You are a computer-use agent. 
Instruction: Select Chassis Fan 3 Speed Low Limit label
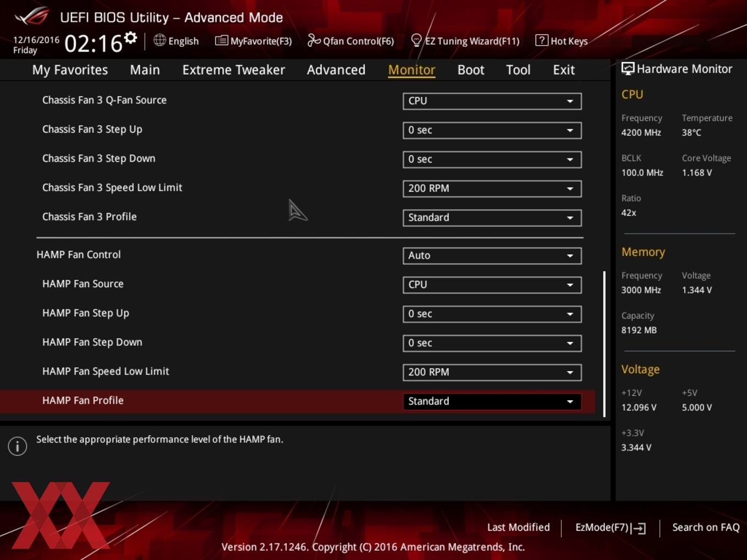[112, 187]
